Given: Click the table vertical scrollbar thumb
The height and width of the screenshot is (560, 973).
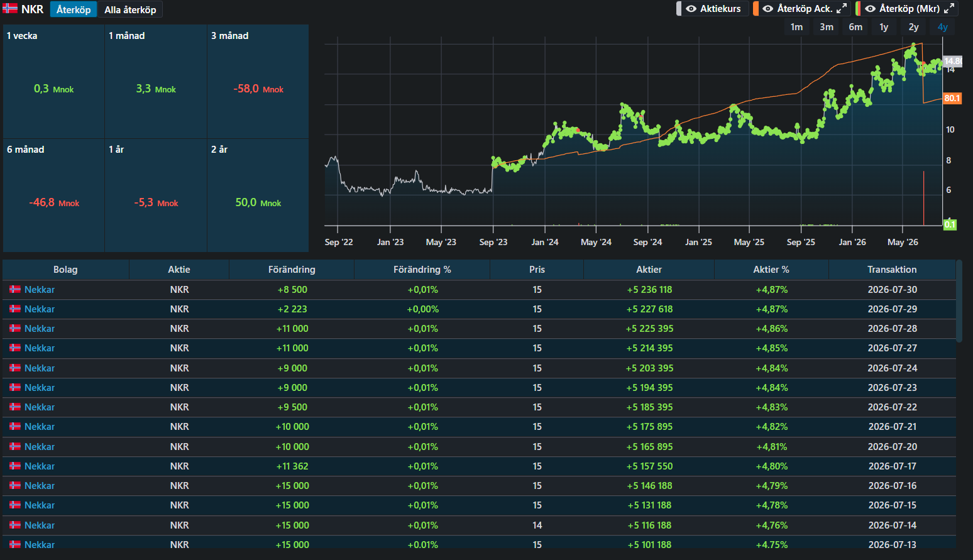Looking at the screenshot, I should 959,301.
